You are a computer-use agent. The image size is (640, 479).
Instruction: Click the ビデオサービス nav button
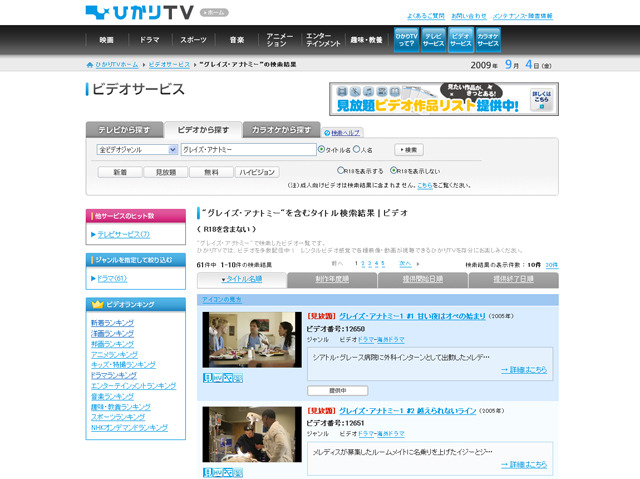(460, 40)
